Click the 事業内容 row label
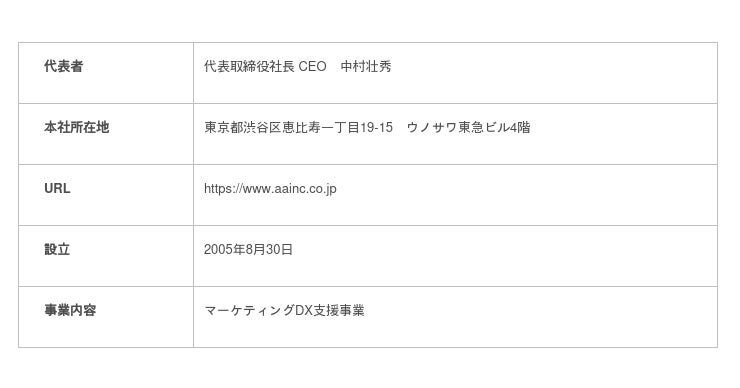Image resolution: width=740 pixels, height=388 pixels. coord(70,310)
